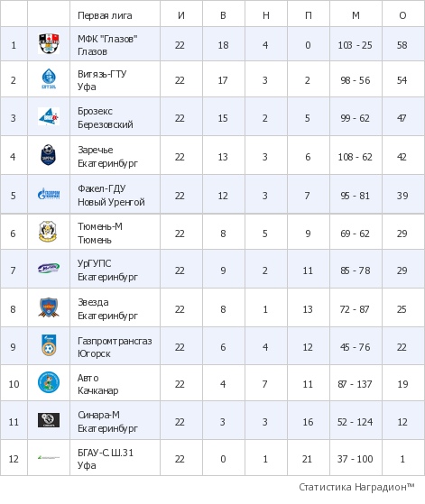
Task: Click the БГАУ-СШ.31 Уфа small logo
Action: (x=49, y=457)
